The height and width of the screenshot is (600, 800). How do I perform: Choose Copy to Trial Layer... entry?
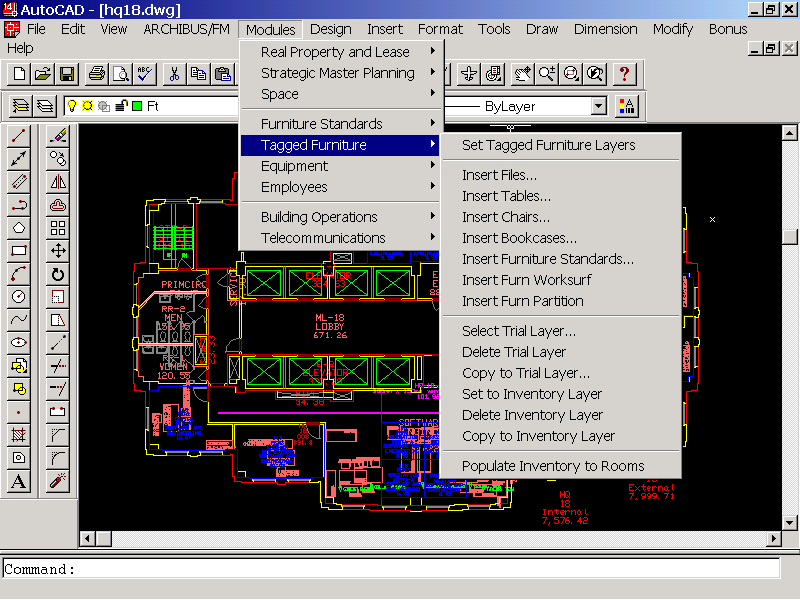click(x=561, y=373)
